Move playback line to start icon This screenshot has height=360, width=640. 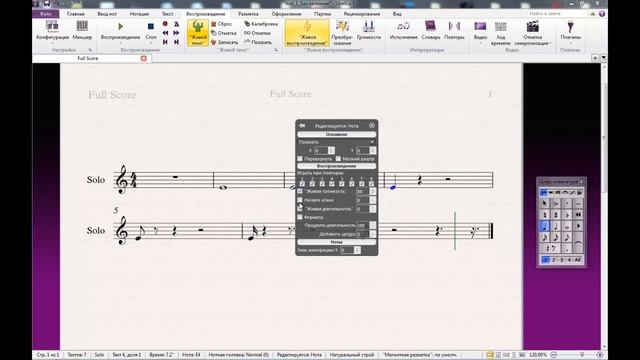point(165,42)
